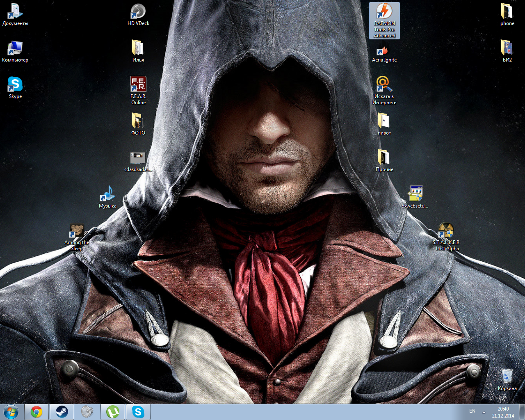Open Skype from the taskbar
525x420 pixels.
tap(138, 412)
